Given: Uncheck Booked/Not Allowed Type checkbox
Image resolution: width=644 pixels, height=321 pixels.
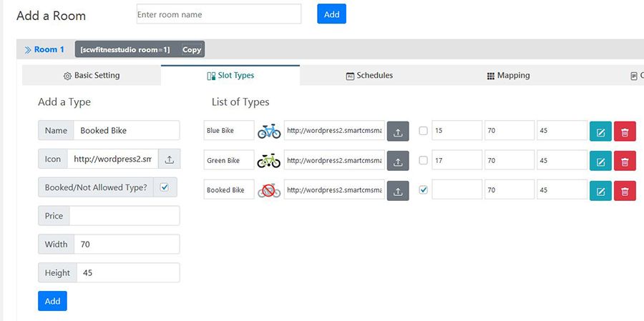Looking at the screenshot, I should (x=165, y=187).
